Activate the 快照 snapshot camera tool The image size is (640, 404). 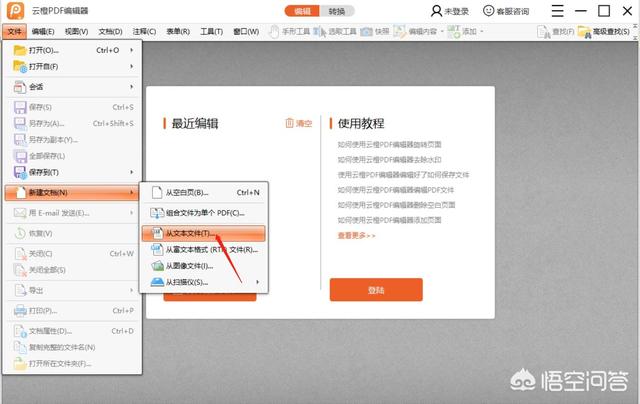point(375,31)
